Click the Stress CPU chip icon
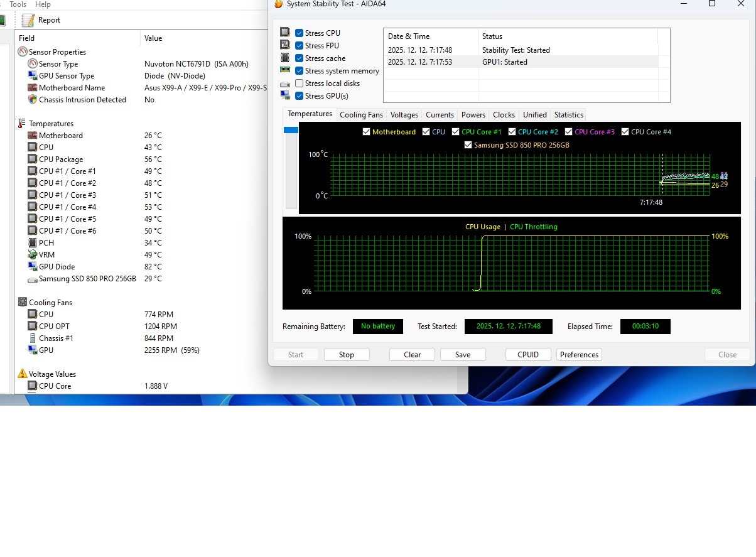Image resolution: width=756 pixels, height=557 pixels. point(285,33)
